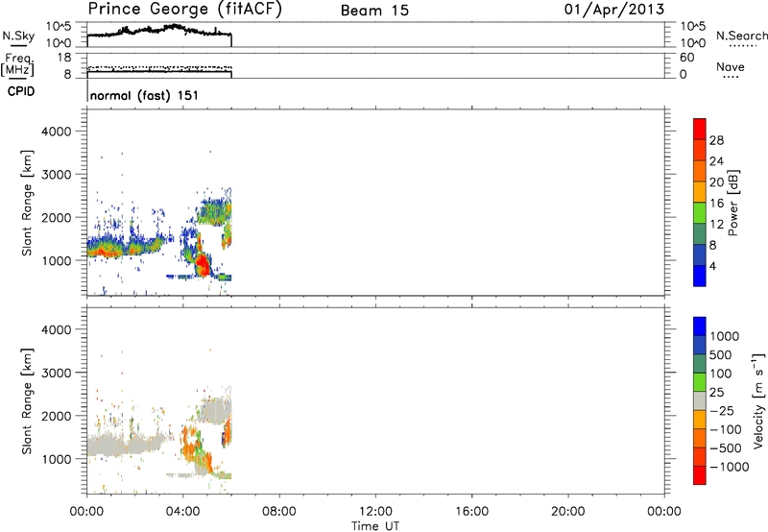Pick the bright blue bottom segment of Power colorbar

[x=700, y=276]
